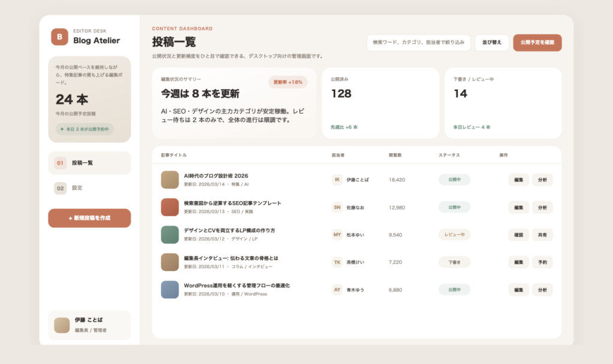Click 共有 for the LP構成 article

(542, 235)
